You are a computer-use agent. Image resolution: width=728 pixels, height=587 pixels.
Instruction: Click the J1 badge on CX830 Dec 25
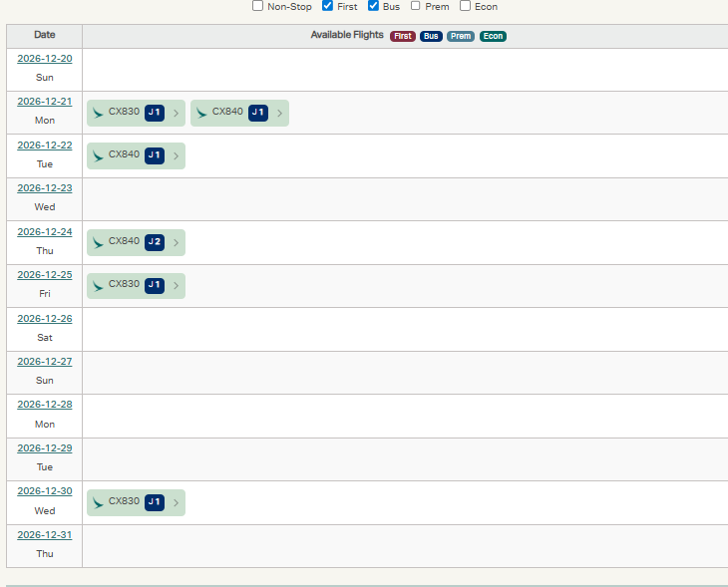tap(155, 285)
